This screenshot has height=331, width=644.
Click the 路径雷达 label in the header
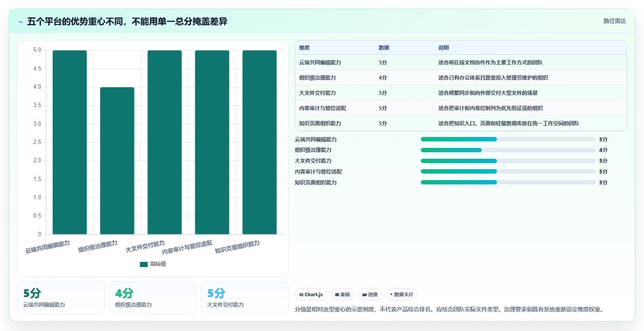click(614, 21)
